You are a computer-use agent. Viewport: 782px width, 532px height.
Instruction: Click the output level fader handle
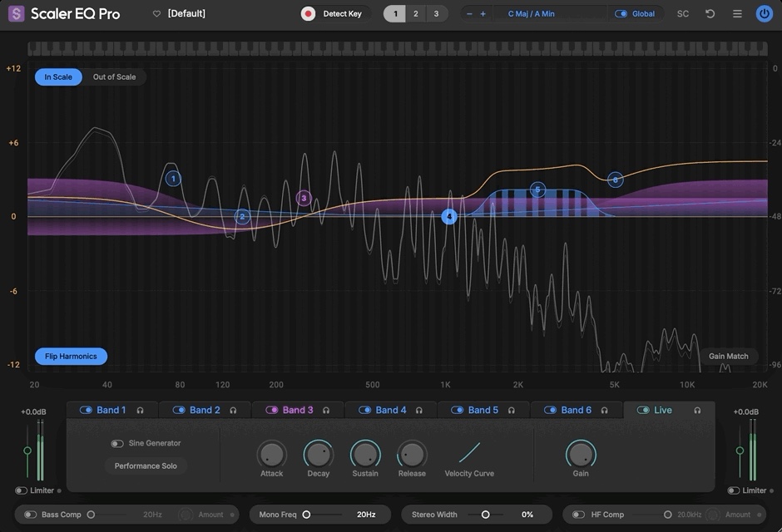click(x=740, y=451)
